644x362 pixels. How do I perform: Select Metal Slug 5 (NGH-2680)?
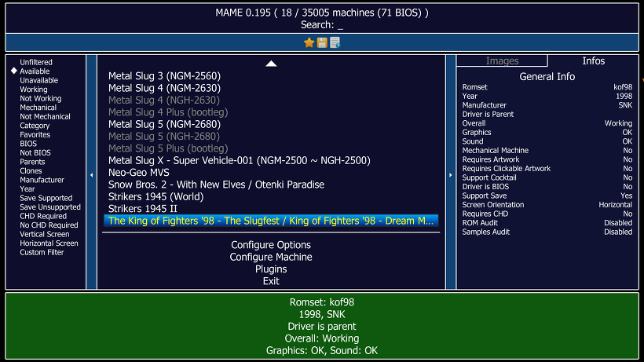click(164, 137)
